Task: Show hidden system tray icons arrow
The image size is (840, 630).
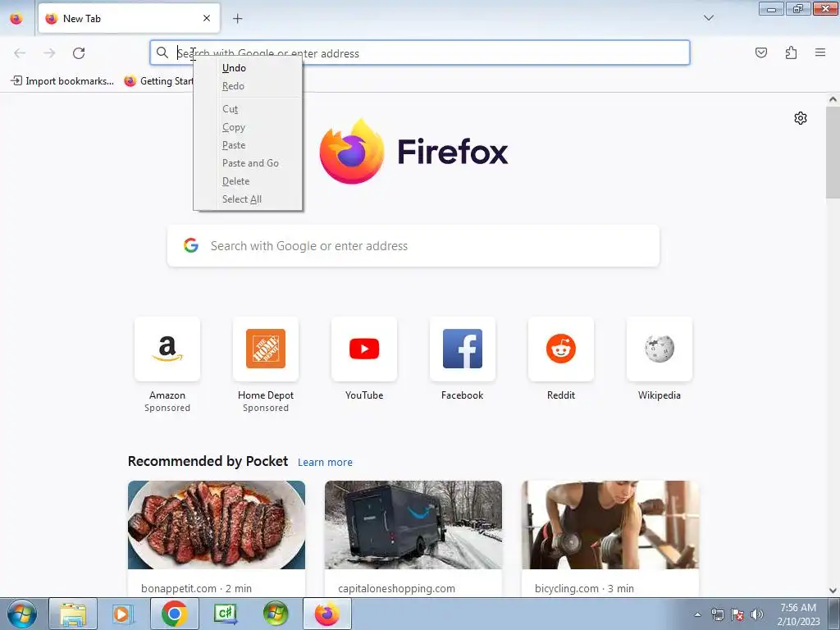Action: [697, 614]
